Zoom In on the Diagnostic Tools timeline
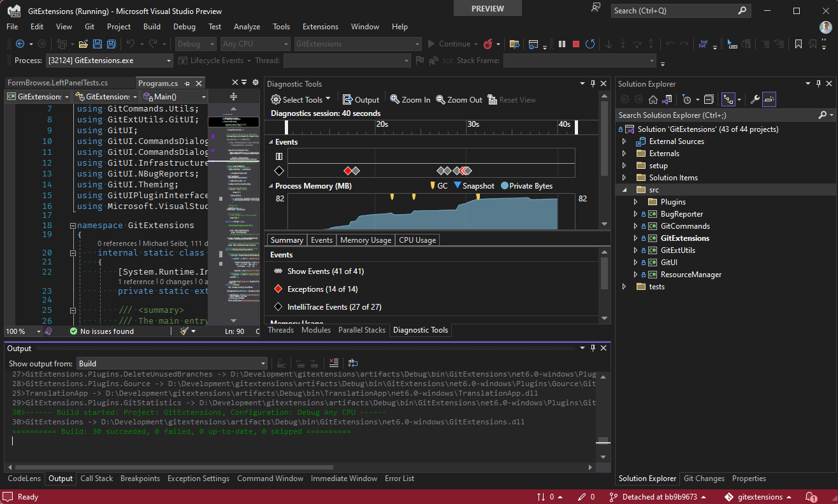This screenshot has height=504, width=838. (410, 99)
